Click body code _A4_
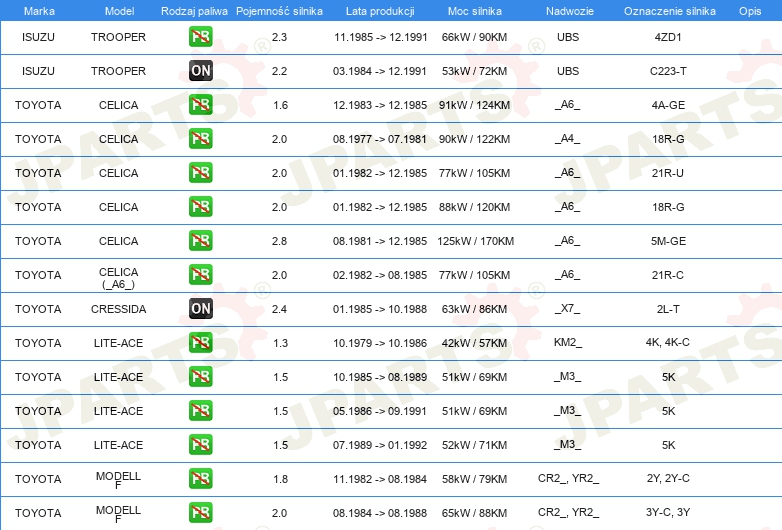This screenshot has height=530, width=782. point(567,138)
